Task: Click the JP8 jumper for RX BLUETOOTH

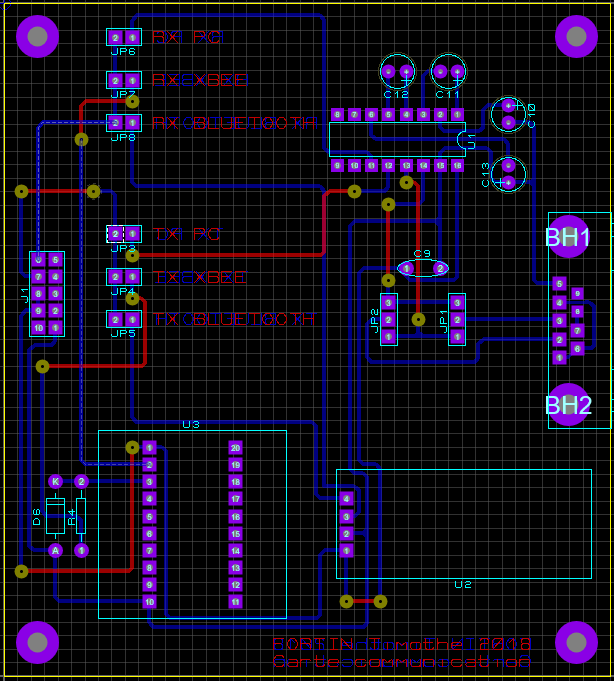Action: click(124, 123)
